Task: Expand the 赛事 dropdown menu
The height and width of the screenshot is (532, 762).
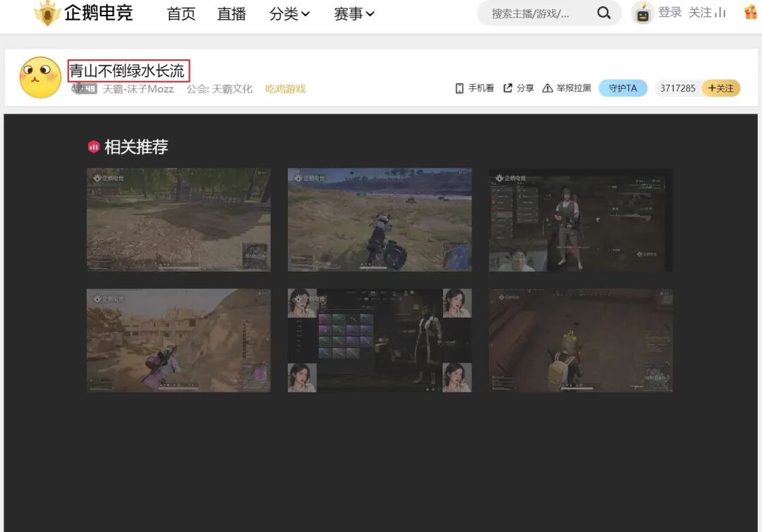Action: pyautogui.click(x=353, y=13)
